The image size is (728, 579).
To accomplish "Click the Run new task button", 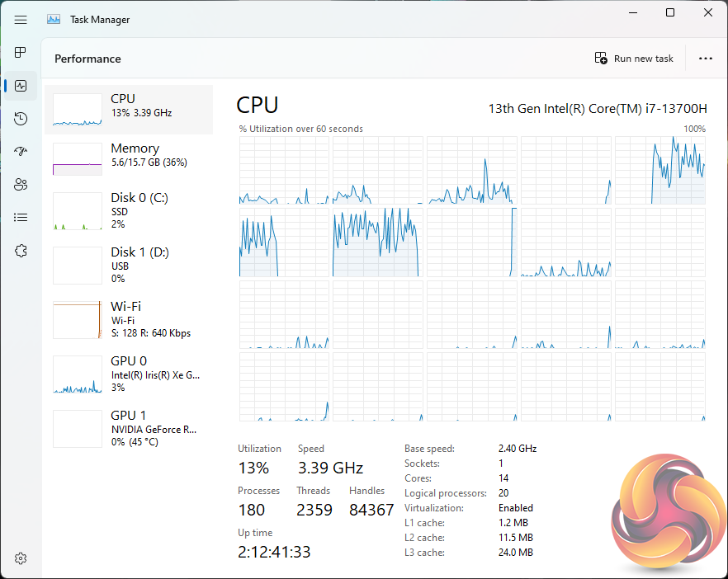I will click(634, 59).
